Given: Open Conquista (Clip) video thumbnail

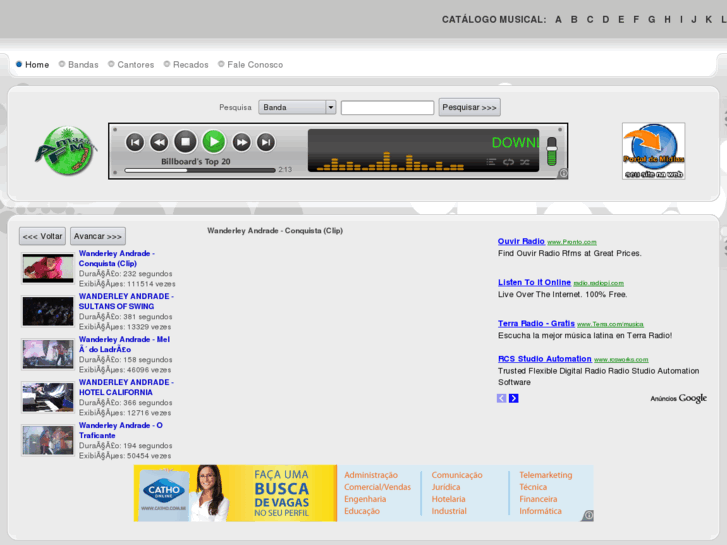Looking at the screenshot, I should pos(48,268).
